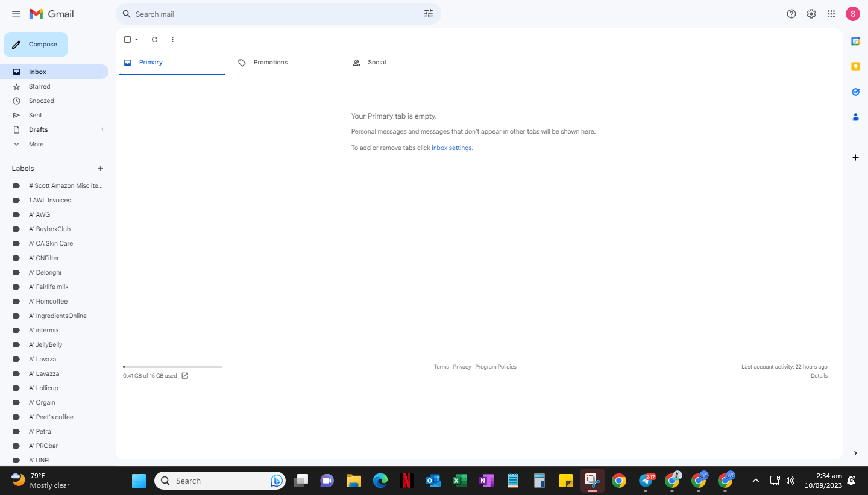Click the Gmail logo
The width and height of the screenshot is (868, 495).
pyautogui.click(x=51, y=14)
